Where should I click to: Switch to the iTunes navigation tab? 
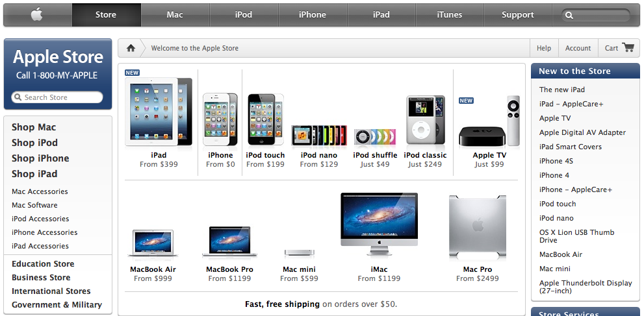point(449,15)
